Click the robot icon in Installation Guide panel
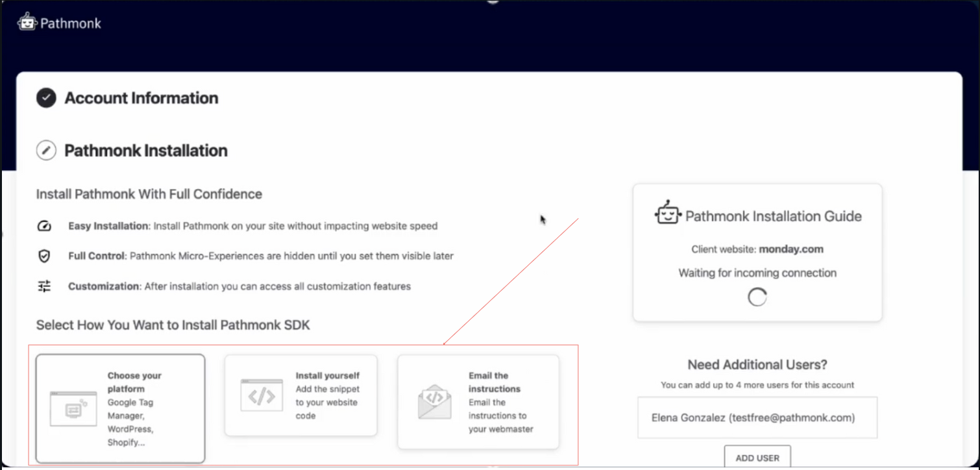Screen dimensions: 980x470 668,213
